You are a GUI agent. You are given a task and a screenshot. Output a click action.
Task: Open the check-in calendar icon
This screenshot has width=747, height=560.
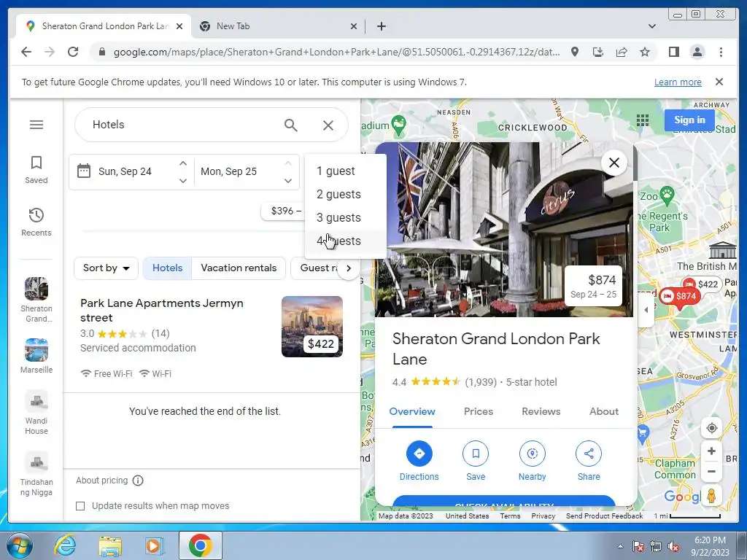(x=84, y=171)
